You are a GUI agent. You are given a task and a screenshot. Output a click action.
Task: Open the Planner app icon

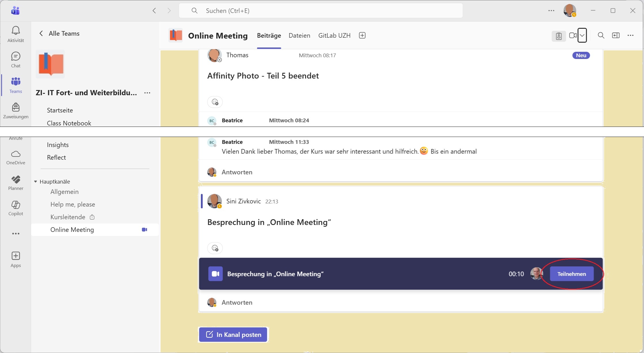pos(16,180)
